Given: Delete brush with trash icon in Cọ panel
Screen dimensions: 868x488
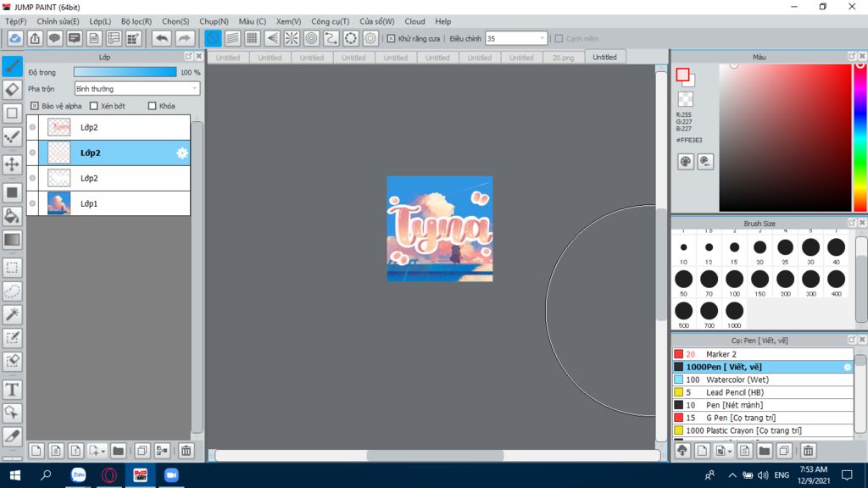Looking at the screenshot, I should point(808,451).
